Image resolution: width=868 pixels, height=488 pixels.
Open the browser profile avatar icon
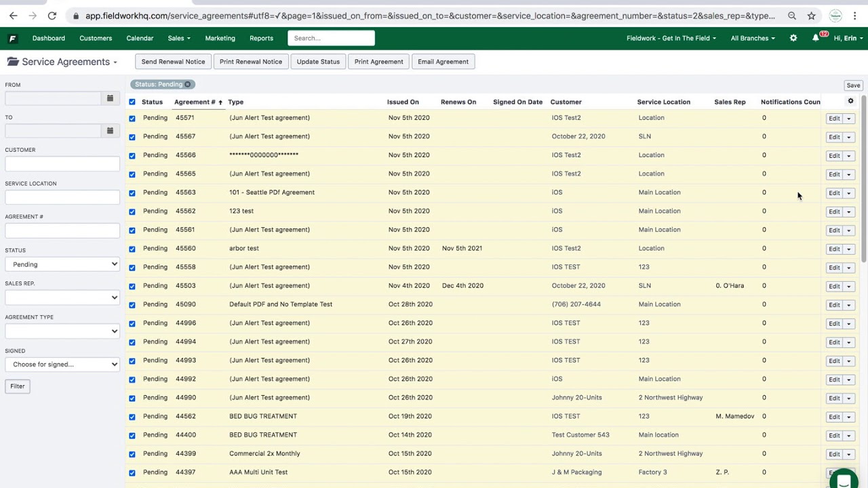[x=835, y=16]
